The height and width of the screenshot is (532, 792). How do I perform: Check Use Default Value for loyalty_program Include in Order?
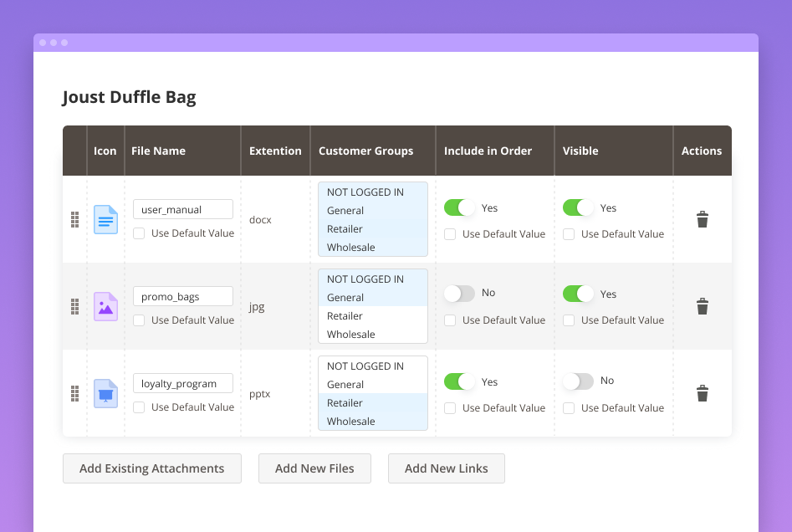(x=450, y=407)
